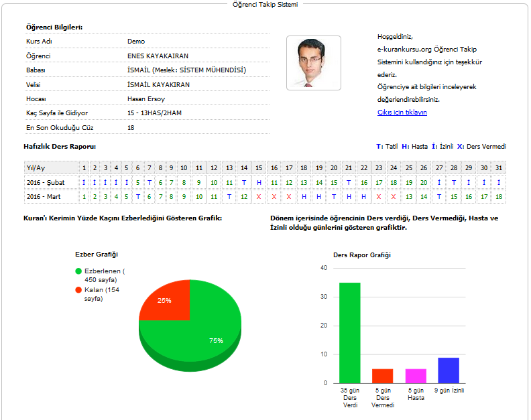The height and width of the screenshot is (420, 531).
Task: Click the day 31 column header
Action: (498, 167)
